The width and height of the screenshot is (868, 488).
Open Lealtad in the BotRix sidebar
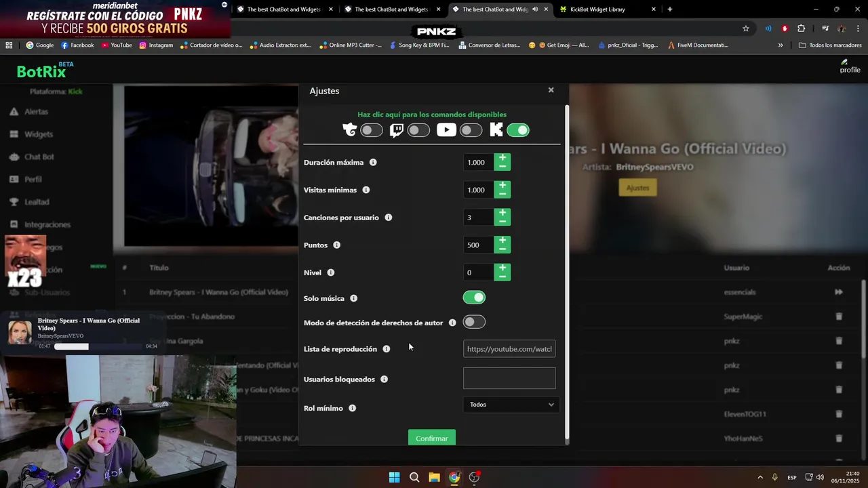[37, 202]
